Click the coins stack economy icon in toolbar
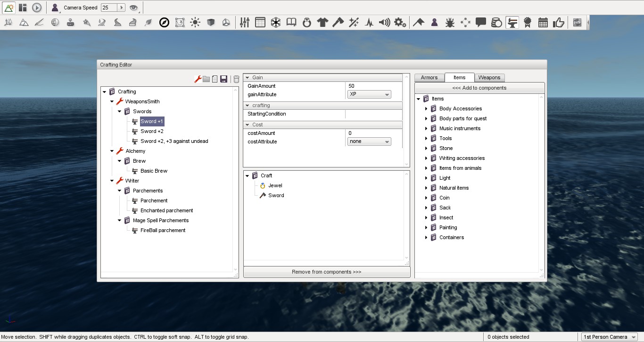644x342 pixels. pyautogui.click(x=496, y=22)
